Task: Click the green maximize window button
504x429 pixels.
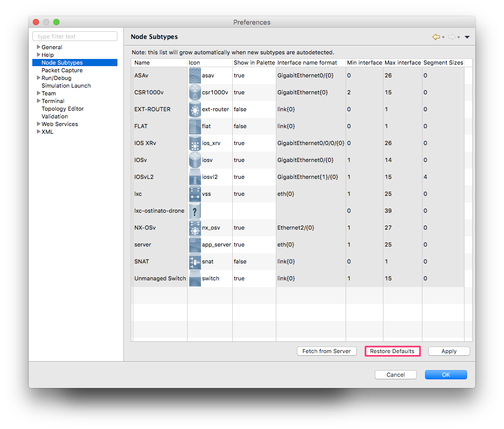Action: pos(56,22)
